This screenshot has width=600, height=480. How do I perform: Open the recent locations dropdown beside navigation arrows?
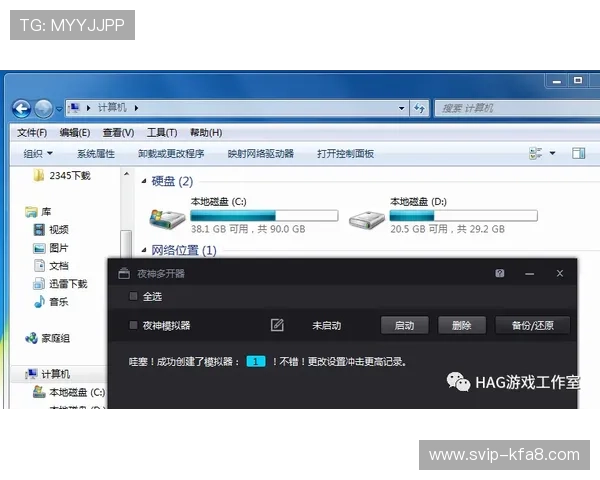pos(59,109)
